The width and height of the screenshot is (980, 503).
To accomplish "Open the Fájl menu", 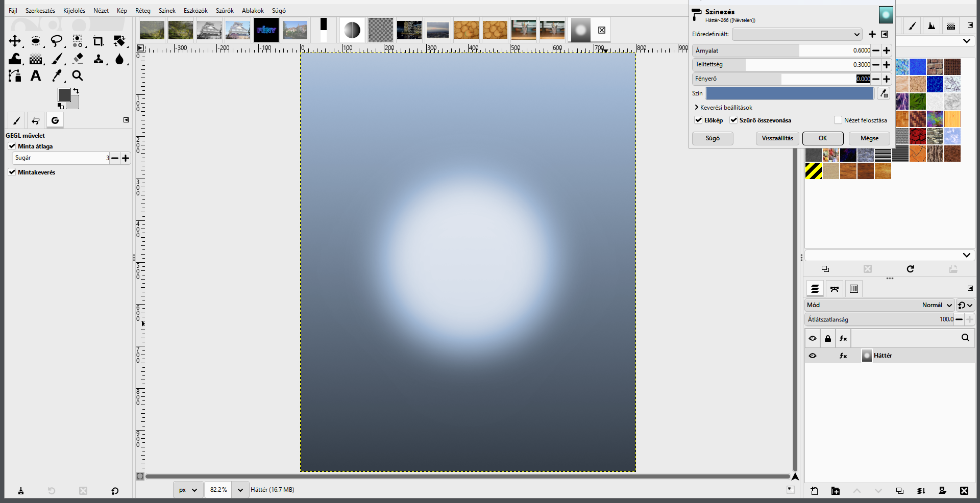I will coord(13,10).
